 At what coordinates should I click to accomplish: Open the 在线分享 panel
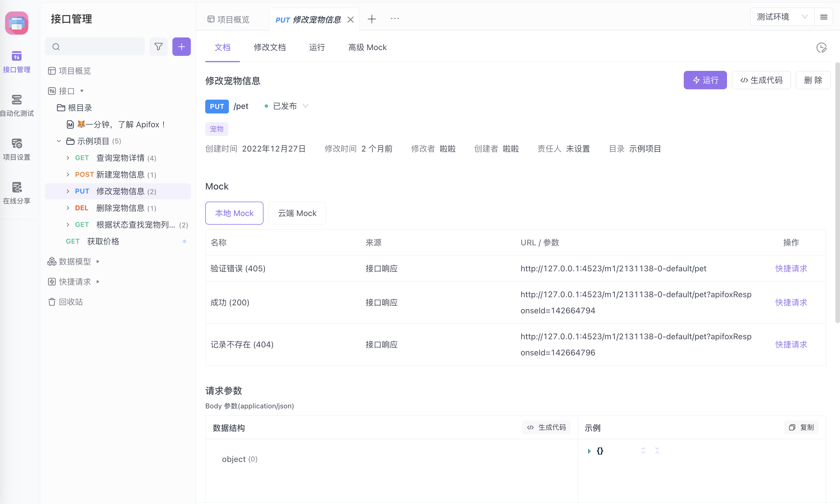coord(17,193)
